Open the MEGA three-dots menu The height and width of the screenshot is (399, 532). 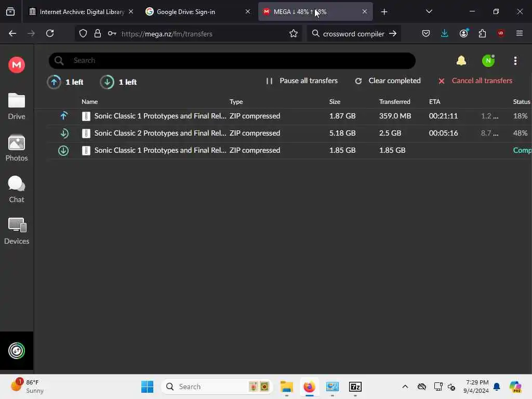coord(515,61)
